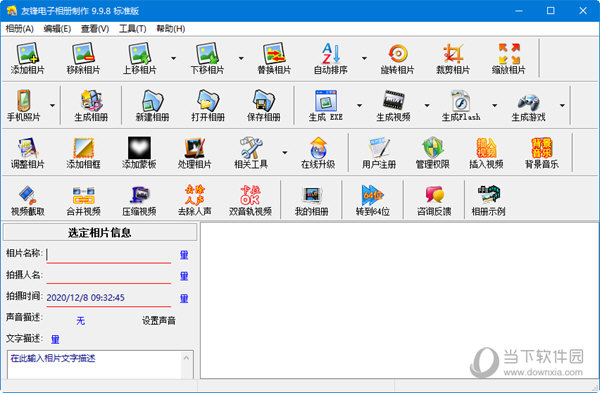Open the 视频截取 video clip tool

click(28, 200)
